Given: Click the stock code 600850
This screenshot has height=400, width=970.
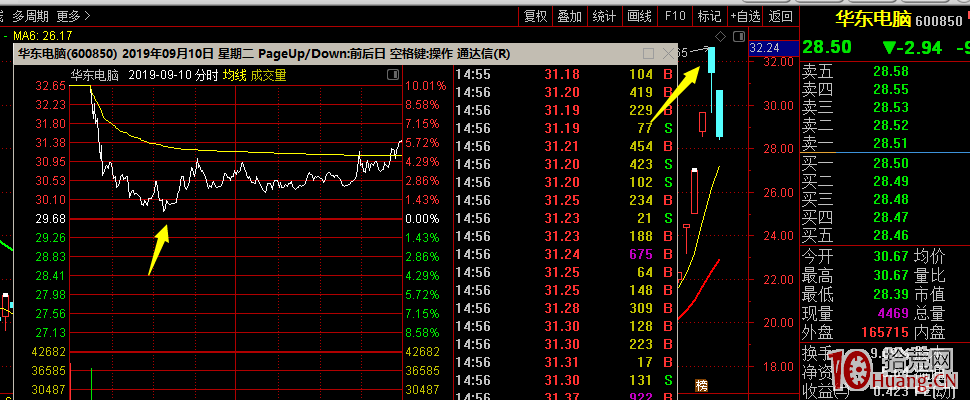Looking at the screenshot, I should [938, 21].
